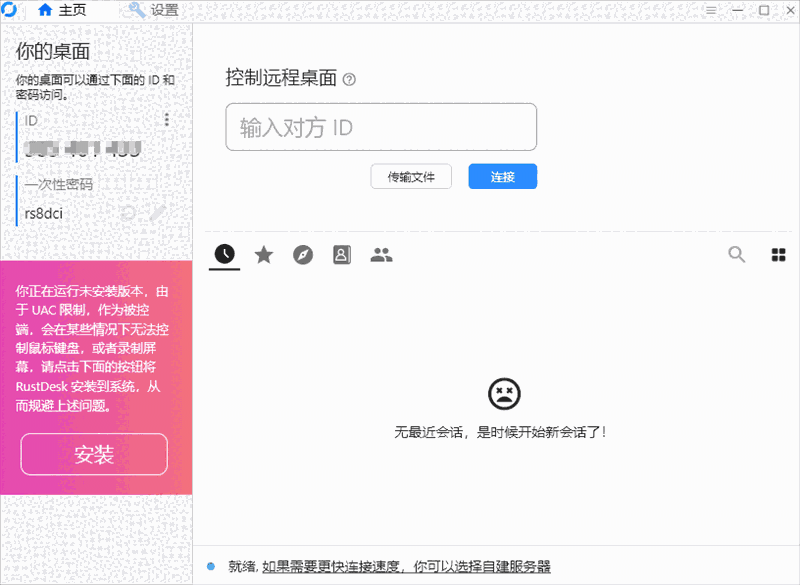The height and width of the screenshot is (585, 800).
Task: Toggle the peer card view layout
Action: tap(778, 255)
